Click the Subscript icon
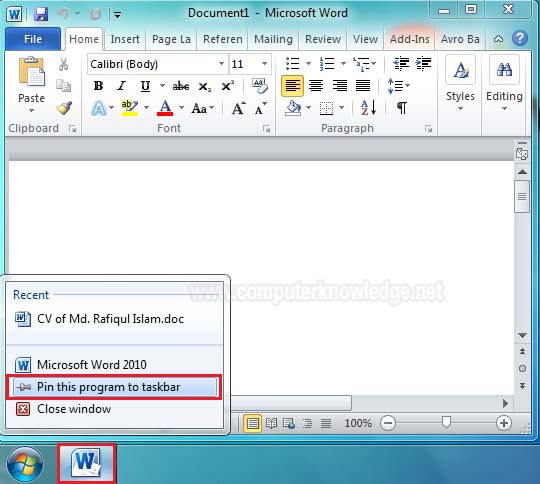540x484 pixels. (205, 86)
